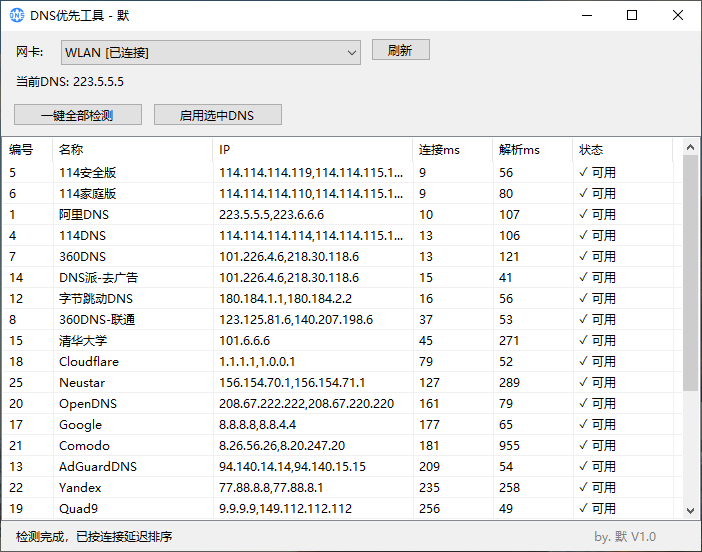The height and width of the screenshot is (552, 702).
Task: Click the 一键全部检测 button
Action: coord(78,115)
